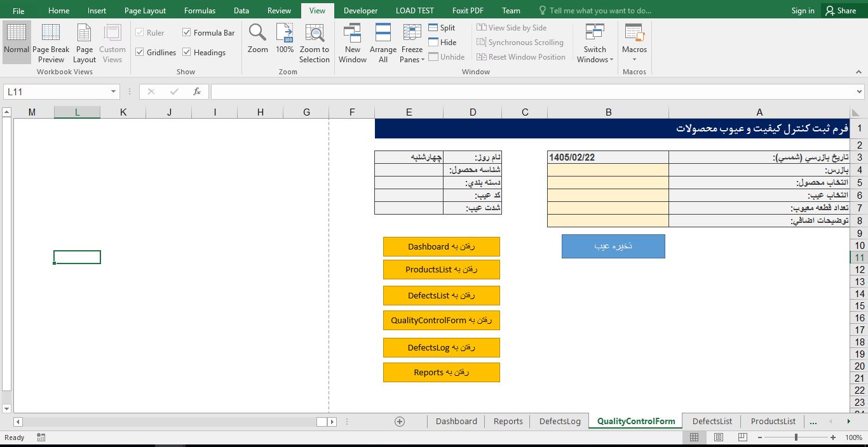Screen dimensions: 868x447
Task: Add a new sheet with plus icon
Action: click(x=400, y=421)
